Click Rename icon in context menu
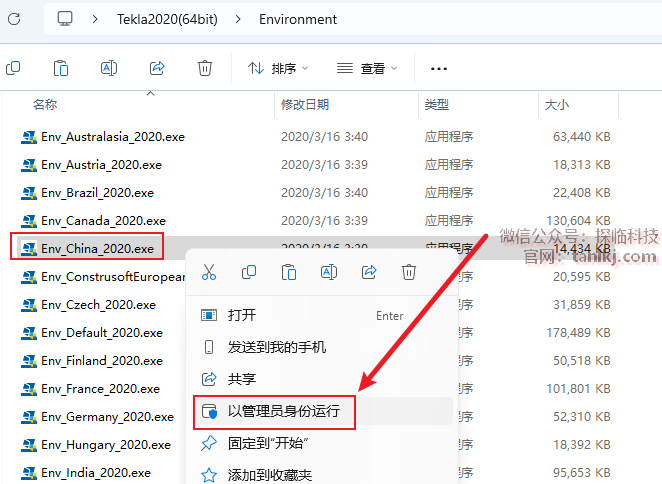This screenshot has height=484, width=662. (x=329, y=272)
